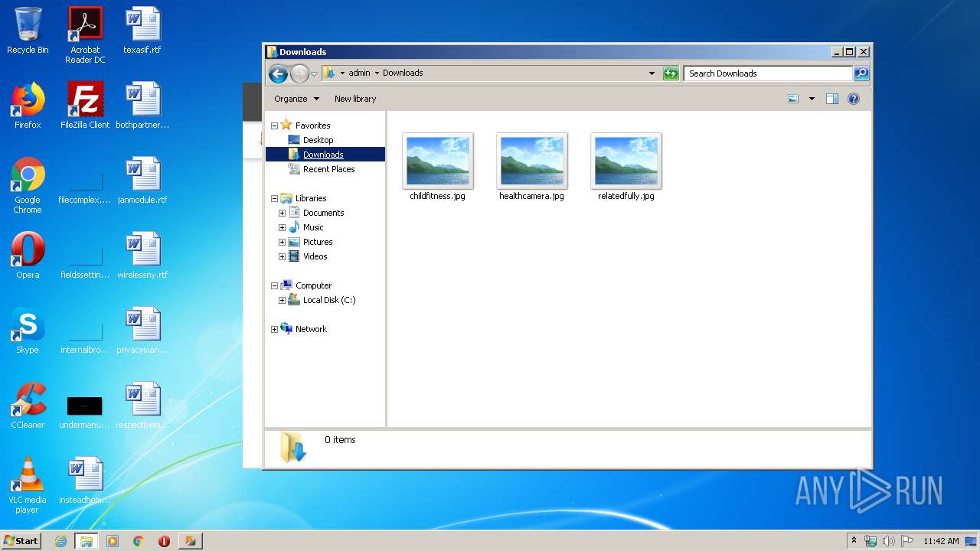This screenshot has height=551, width=980.
Task: Select the Music library
Action: [x=313, y=227]
